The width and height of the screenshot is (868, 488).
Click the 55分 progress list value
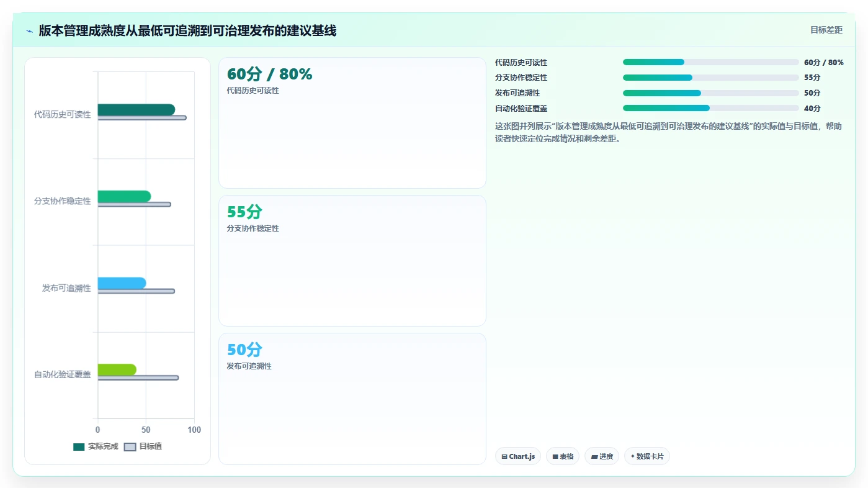pos(812,78)
